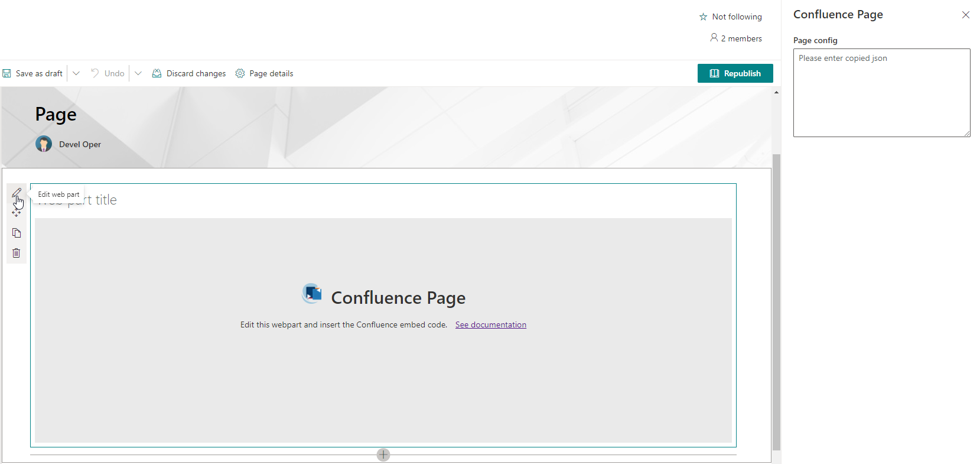Click the "Page" title heading
Screen dimensions: 980x464
click(x=56, y=114)
